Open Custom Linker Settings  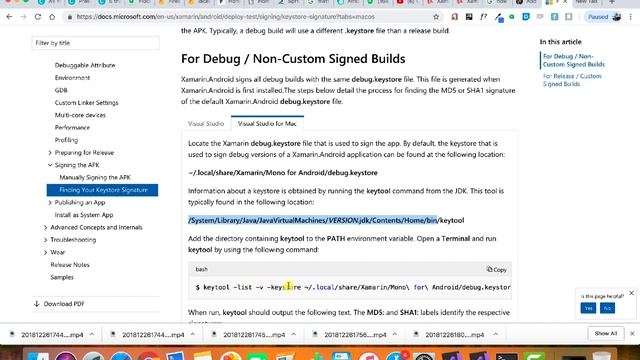tap(87, 103)
